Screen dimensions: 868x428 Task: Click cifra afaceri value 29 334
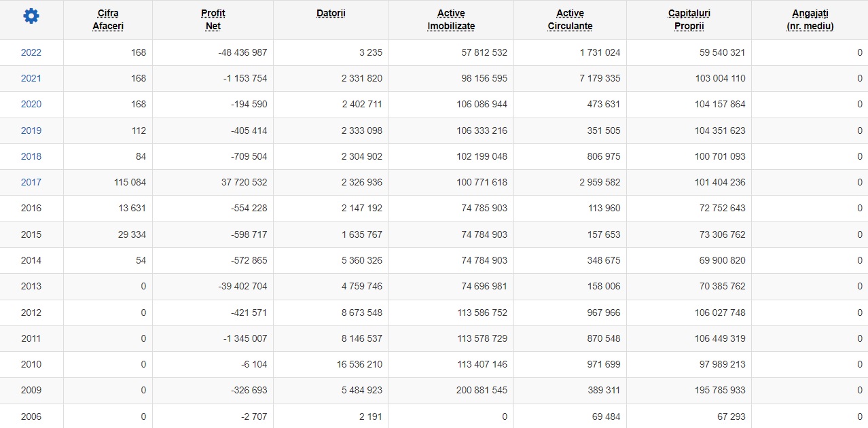point(132,234)
